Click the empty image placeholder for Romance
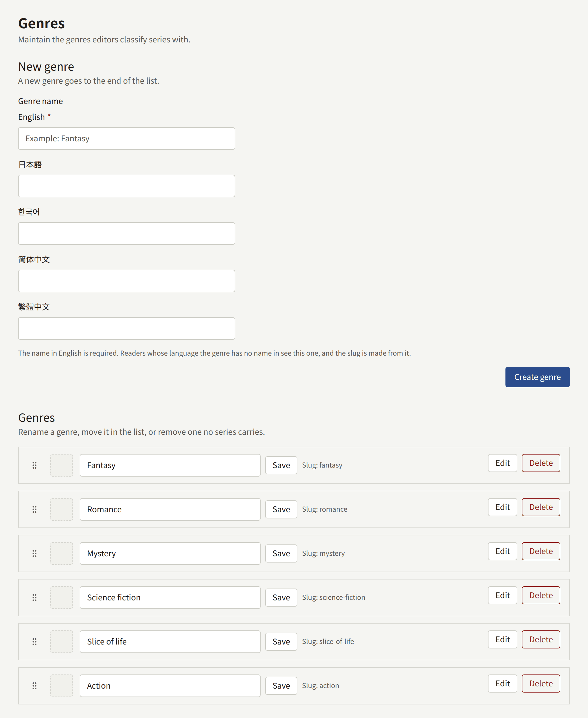This screenshot has height=718, width=588. 62,509
